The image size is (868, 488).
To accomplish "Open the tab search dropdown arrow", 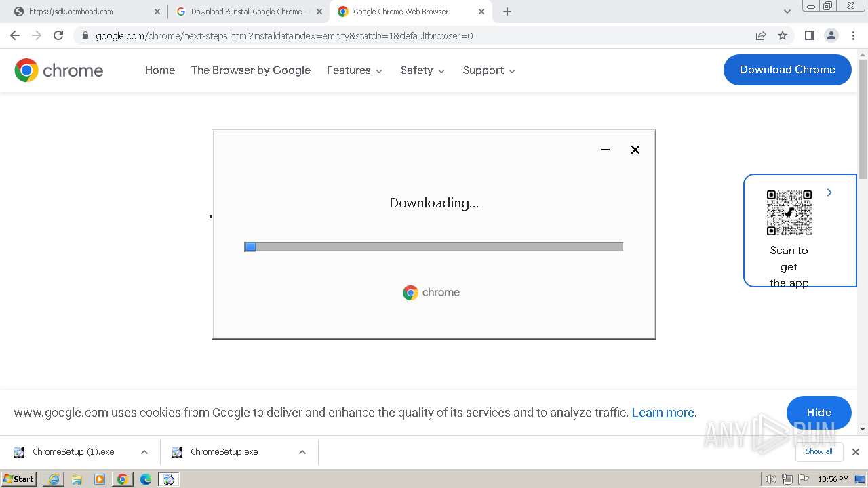I will point(787,12).
